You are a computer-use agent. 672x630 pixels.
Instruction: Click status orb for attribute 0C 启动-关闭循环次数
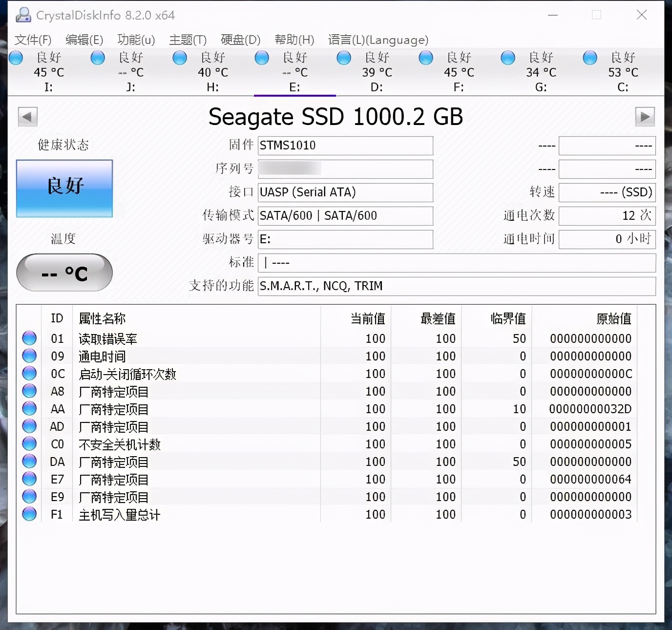(29, 373)
